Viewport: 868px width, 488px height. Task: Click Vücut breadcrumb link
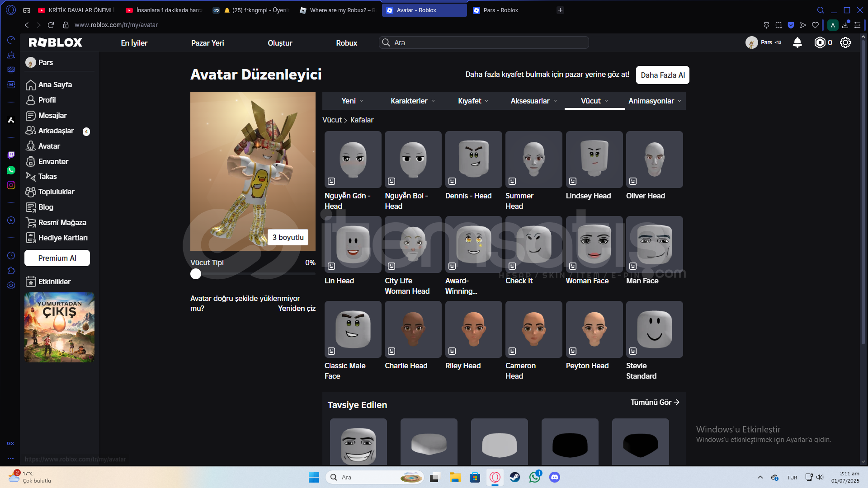(x=332, y=120)
